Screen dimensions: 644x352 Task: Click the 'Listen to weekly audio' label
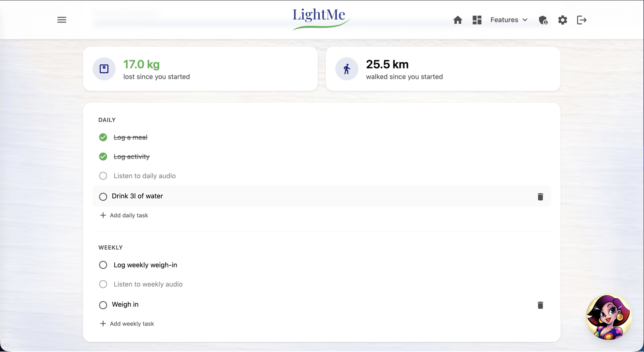point(148,284)
